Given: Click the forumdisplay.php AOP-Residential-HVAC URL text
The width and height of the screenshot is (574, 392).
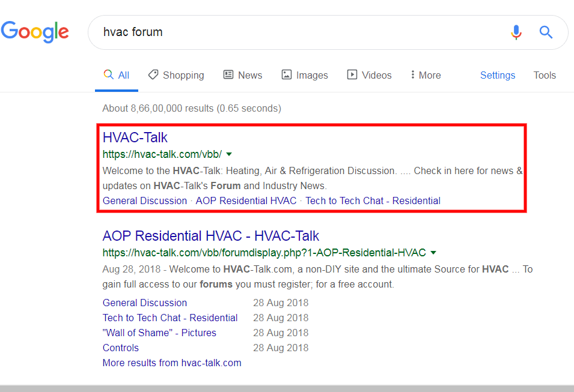Looking at the screenshot, I should tap(264, 253).
